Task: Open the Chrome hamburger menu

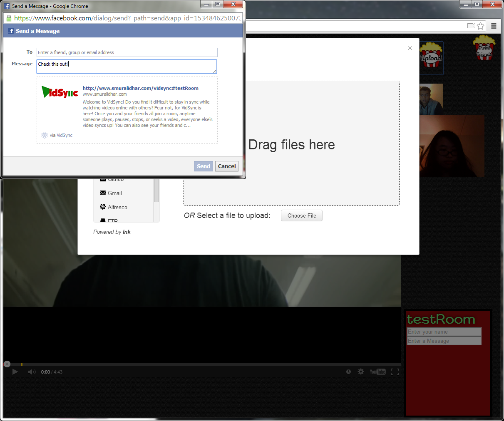Action: pyautogui.click(x=494, y=26)
